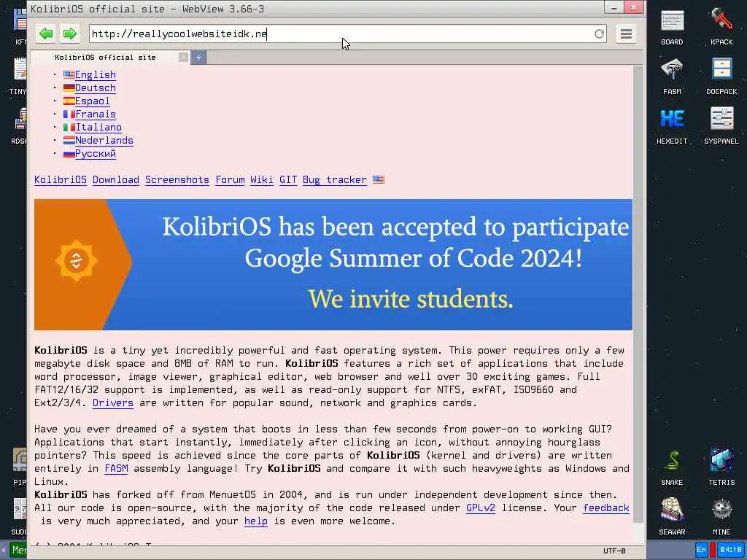Open the FASM desktop icon
747x560 pixels.
672,77
